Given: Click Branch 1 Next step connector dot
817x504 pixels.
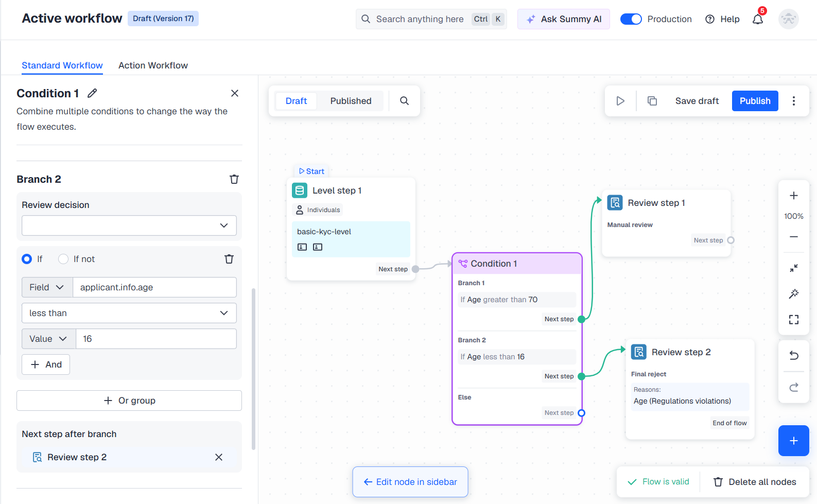Looking at the screenshot, I should coord(581,319).
